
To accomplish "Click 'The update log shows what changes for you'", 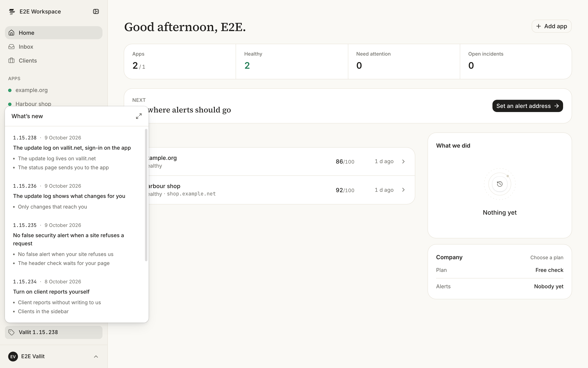I will click(69, 196).
